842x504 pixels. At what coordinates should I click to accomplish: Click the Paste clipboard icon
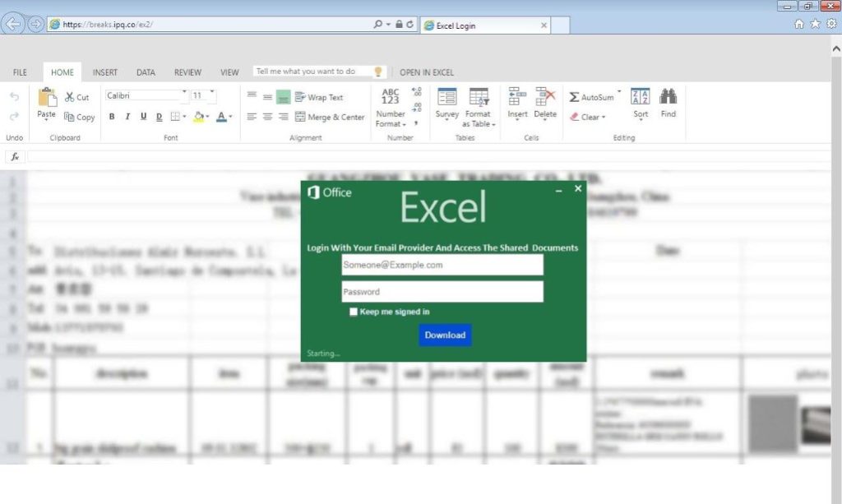[x=47, y=97]
